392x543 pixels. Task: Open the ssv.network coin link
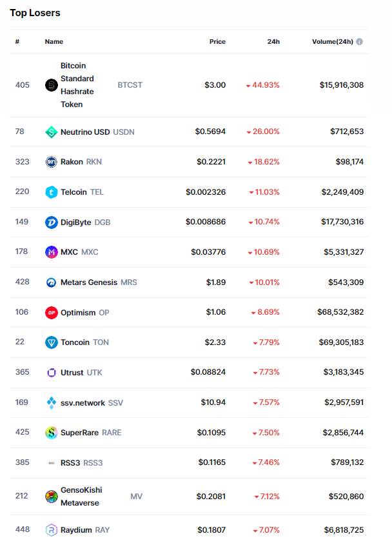click(x=83, y=403)
